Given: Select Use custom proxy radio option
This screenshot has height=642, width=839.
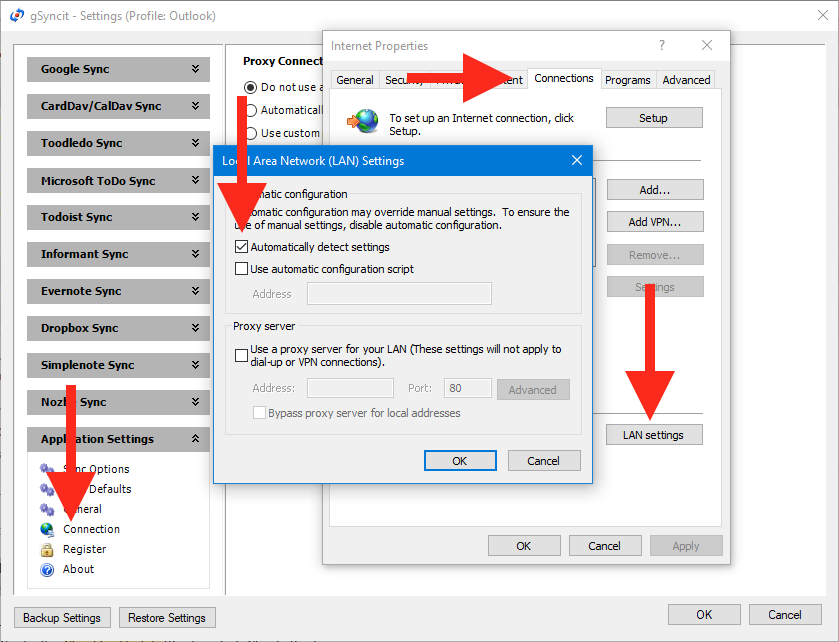Looking at the screenshot, I should pos(250,133).
